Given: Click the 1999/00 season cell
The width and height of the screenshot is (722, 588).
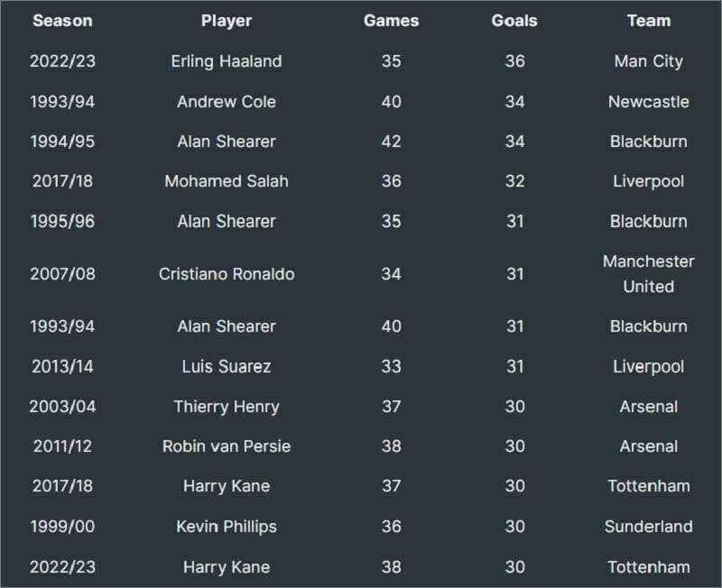Looking at the screenshot, I should coord(62,527).
